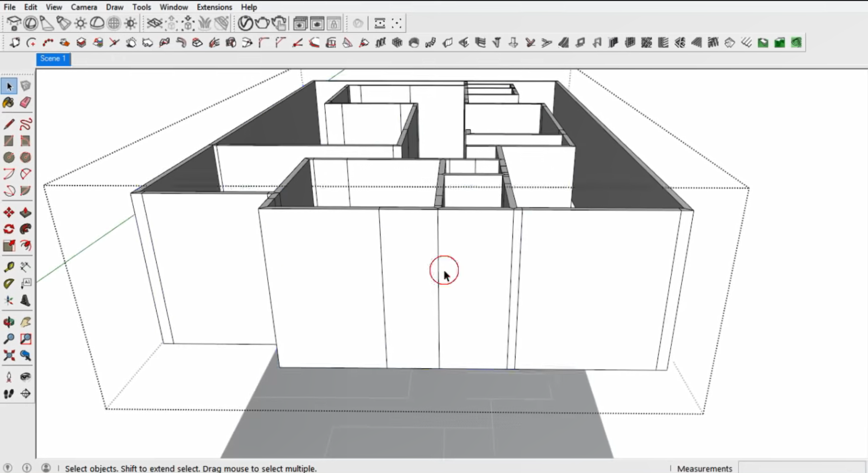Select the Select arrow tool
The image size is (868, 473).
(9, 86)
